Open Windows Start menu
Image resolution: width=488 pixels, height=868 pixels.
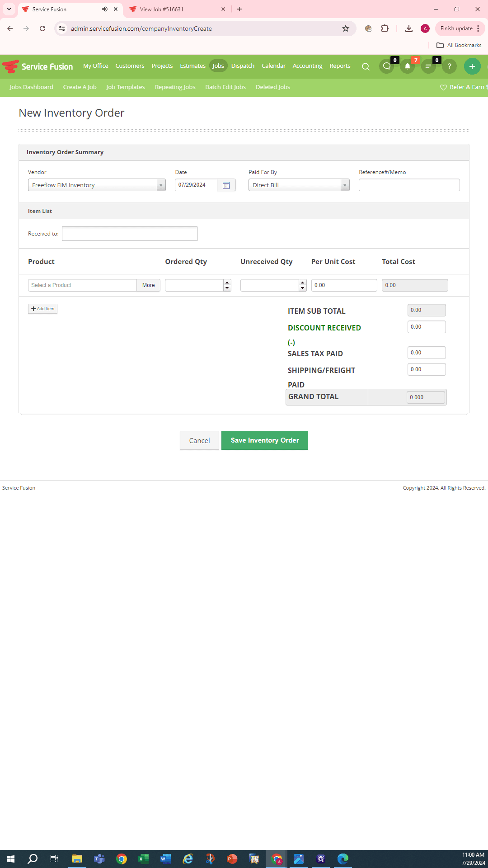(x=11, y=859)
